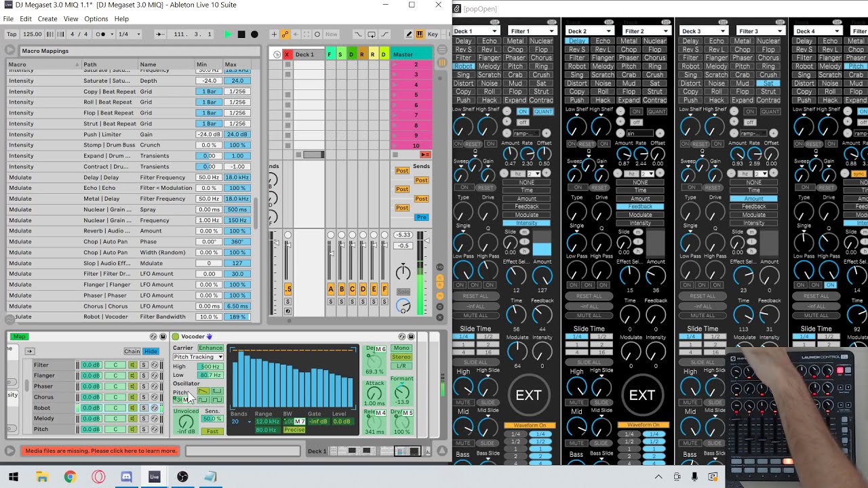Sort mappings by the Macro column header

(x=43, y=64)
